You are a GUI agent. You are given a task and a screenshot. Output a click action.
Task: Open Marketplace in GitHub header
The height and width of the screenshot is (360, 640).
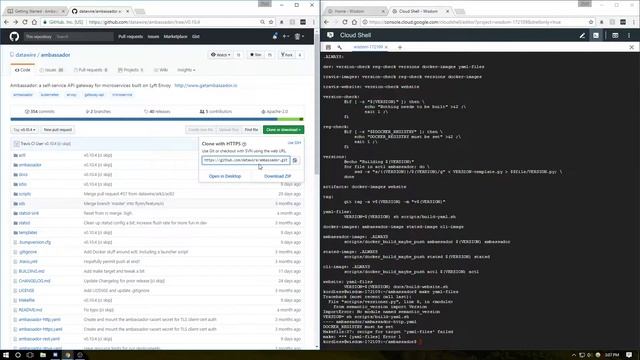pos(176,37)
